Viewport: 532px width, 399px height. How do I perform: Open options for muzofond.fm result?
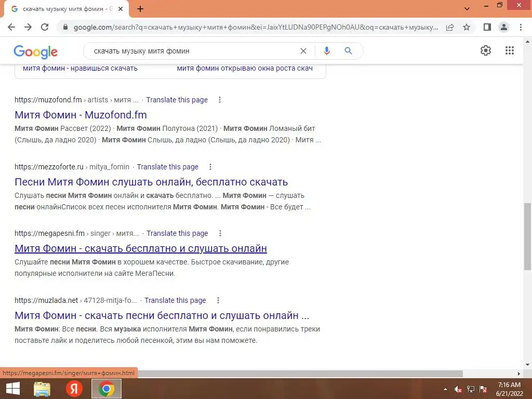click(x=220, y=100)
